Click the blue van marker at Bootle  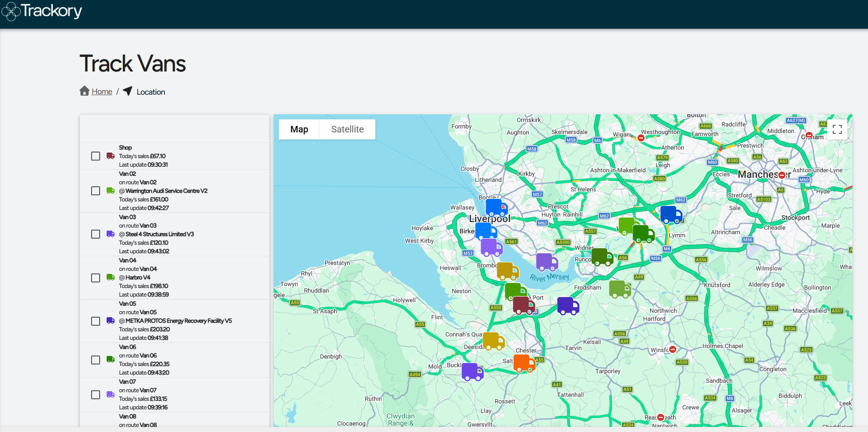[x=496, y=208]
